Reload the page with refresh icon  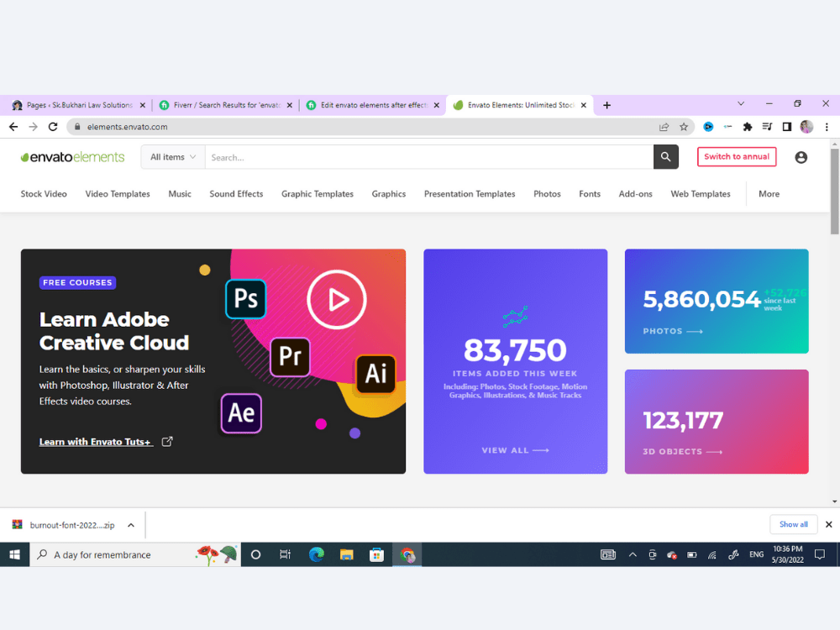pyautogui.click(x=52, y=127)
